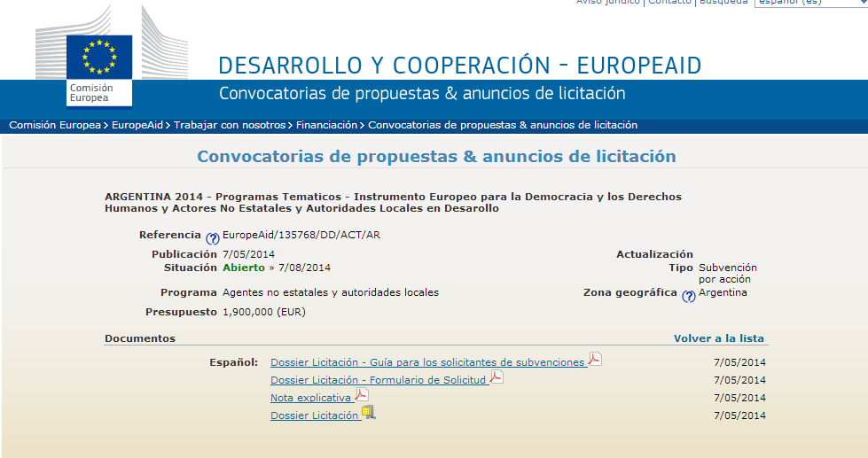Open the Nota explicativa document link

tap(310, 399)
